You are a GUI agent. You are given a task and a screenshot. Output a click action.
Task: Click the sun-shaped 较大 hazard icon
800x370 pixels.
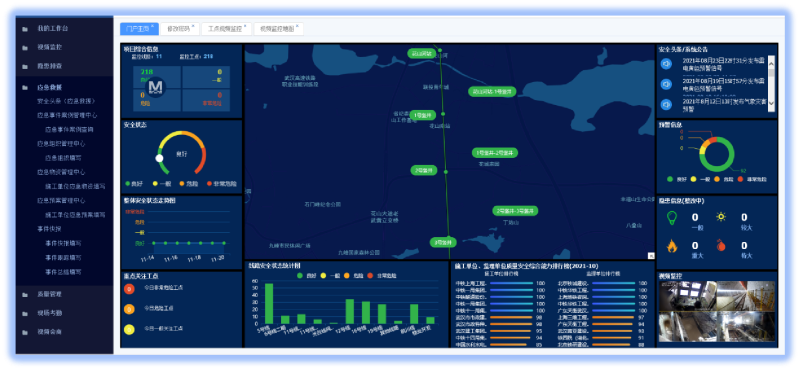(721, 217)
